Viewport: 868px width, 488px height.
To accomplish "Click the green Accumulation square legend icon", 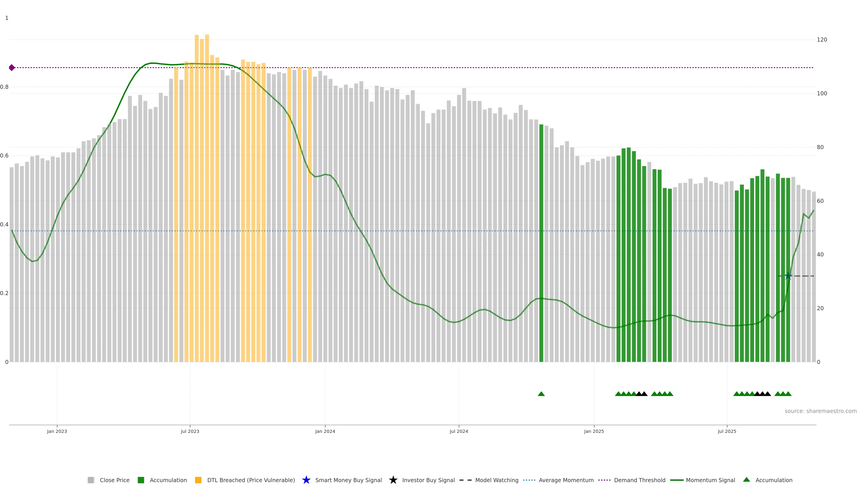I will (141, 480).
